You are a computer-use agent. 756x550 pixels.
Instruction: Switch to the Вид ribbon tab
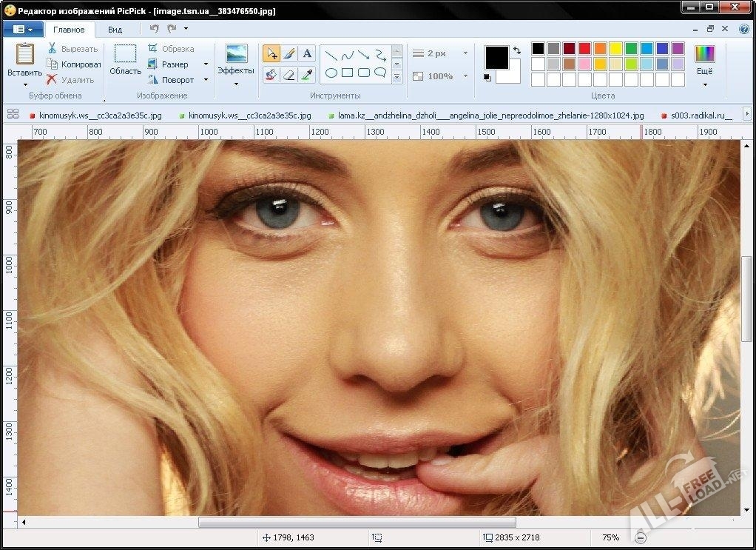115,30
